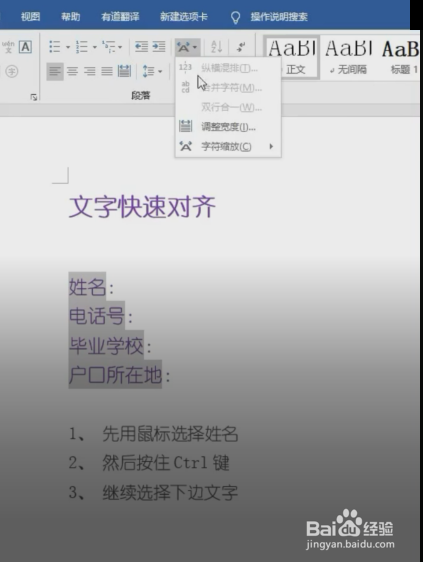The width and height of the screenshot is (423, 562).
Task: Open the font group dialog launcher
Action: point(34,97)
